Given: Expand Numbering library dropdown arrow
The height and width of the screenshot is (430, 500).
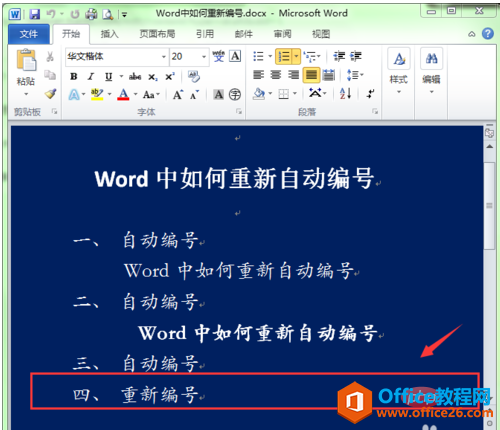Looking at the screenshot, I should pyautogui.click(x=296, y=56).
